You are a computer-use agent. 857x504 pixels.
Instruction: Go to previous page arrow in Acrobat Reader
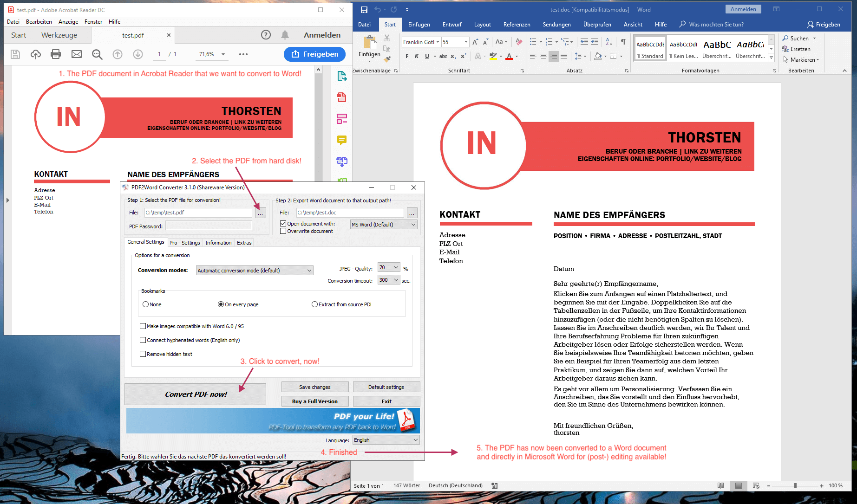[x=118, y=54]
